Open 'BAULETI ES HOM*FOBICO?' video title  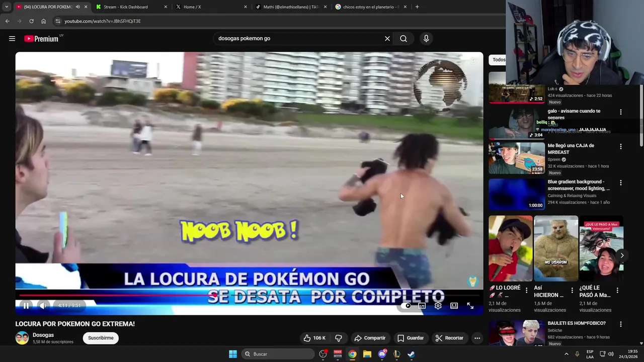[577, 323]
